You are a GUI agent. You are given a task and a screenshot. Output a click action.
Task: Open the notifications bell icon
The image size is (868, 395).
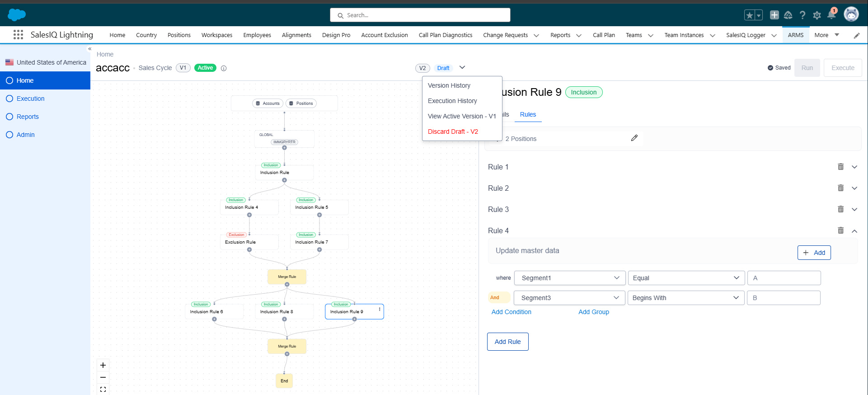click(831, 15)
